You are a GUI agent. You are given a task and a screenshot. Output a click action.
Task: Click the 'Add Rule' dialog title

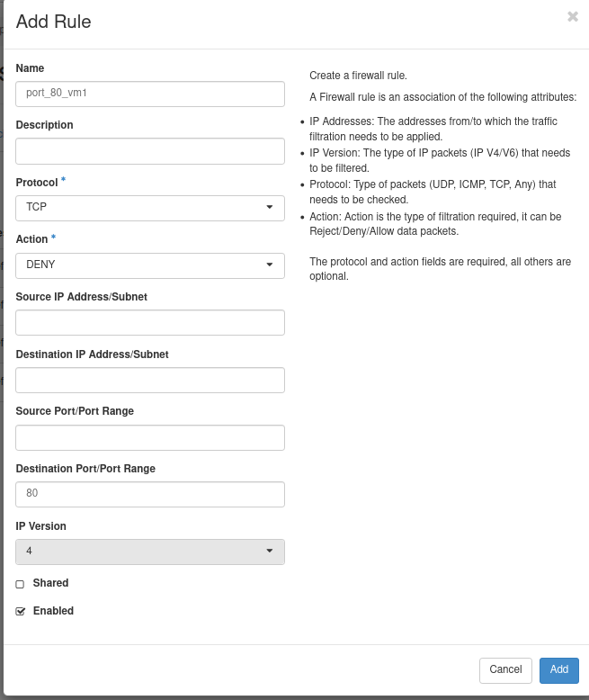tap(53, 22)
